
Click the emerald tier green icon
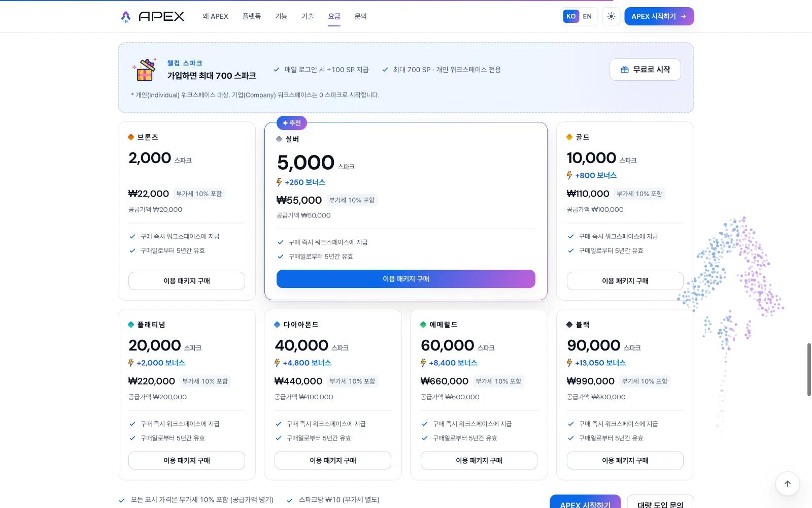tap(423, 325)
